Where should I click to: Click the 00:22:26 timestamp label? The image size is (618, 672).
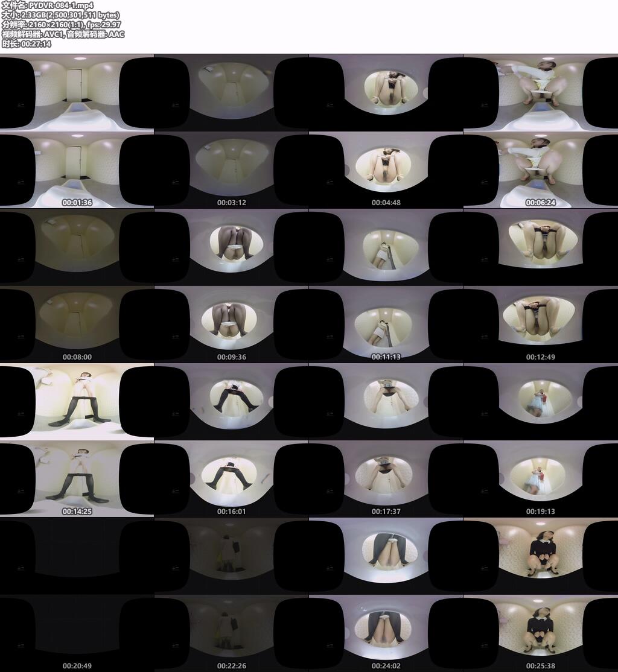232,665
